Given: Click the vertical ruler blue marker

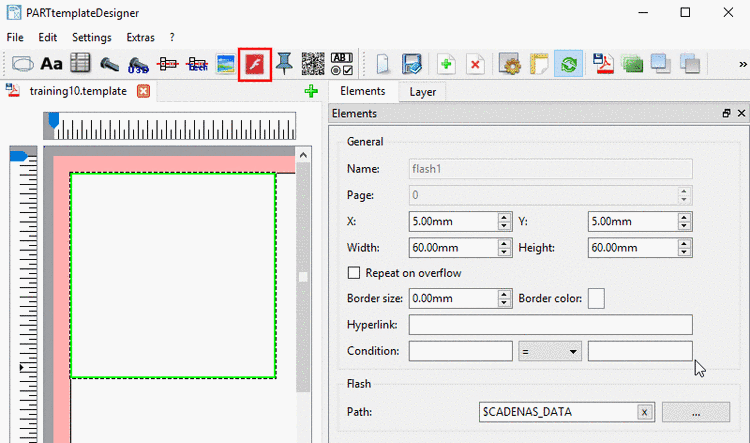Looking at the screenshot, I should coord(18,156).
